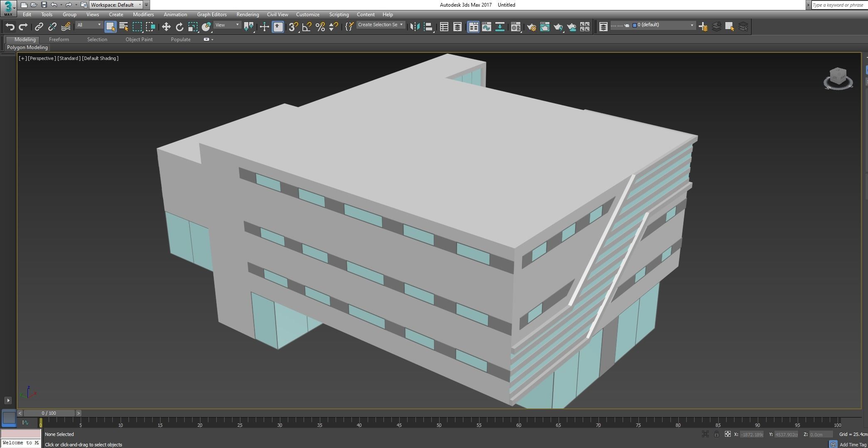Open the Select by Name dialog
Viewport: 868px width, 448px height.
coord(124,27)
